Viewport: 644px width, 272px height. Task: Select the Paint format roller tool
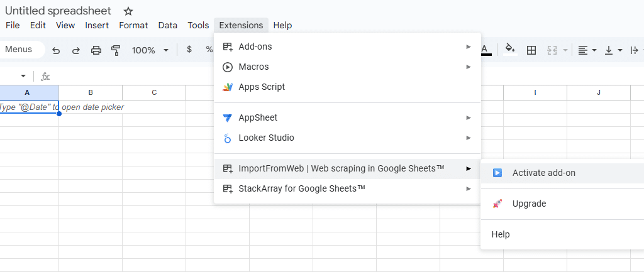click(x=116, y=50)
